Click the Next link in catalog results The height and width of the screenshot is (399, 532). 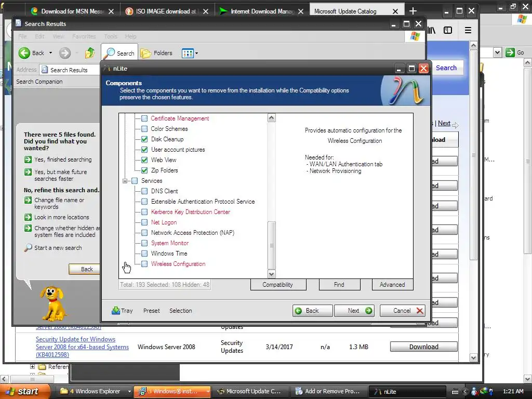(x=444, y=123)
